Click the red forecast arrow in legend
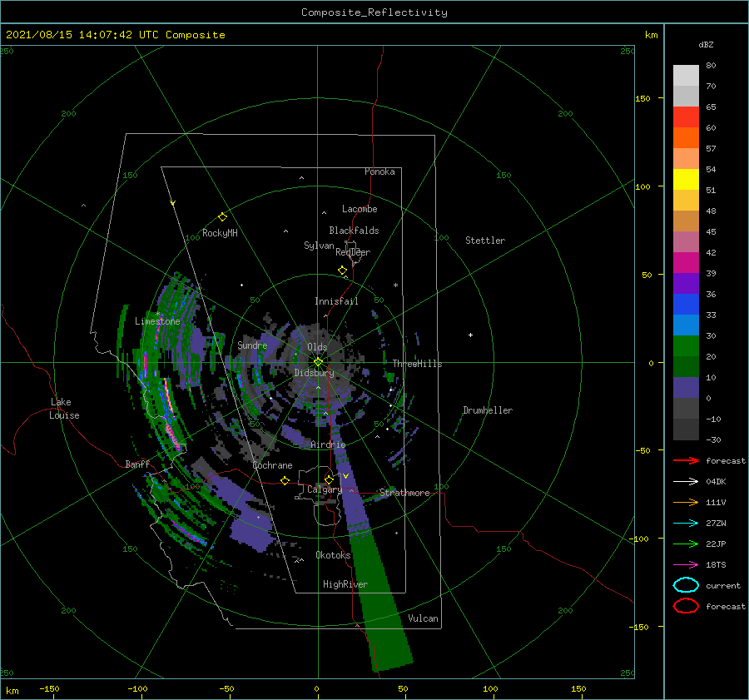This screenshot has height=700, width=749. click(686, 460)
